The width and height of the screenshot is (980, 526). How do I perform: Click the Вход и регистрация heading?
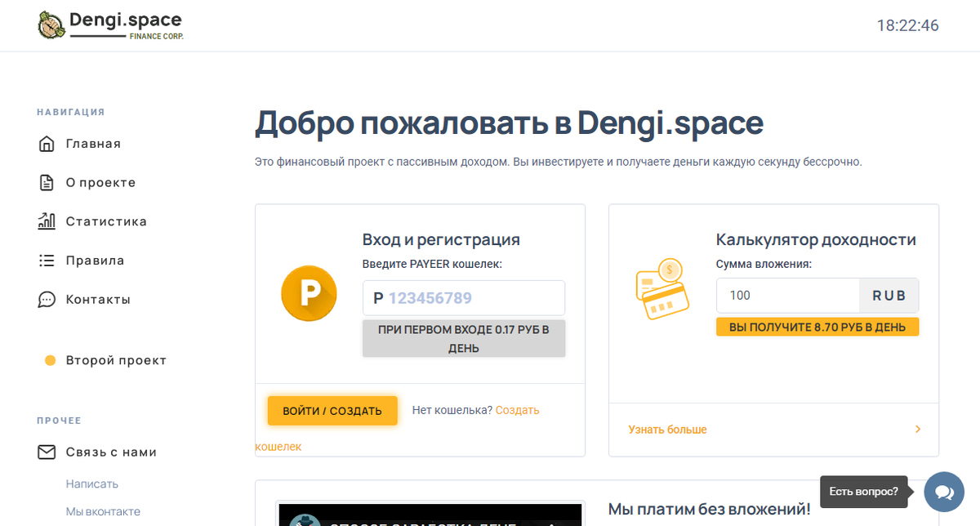point(441,240)
